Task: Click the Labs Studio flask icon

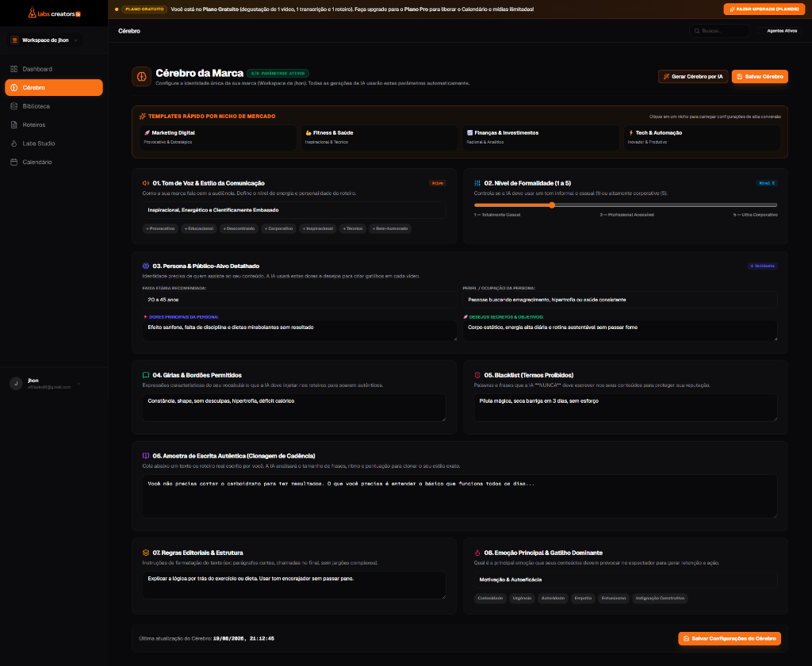Action: [x=14, y=144]
